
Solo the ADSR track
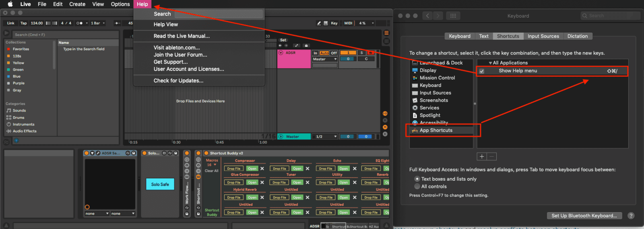(362, 53)
